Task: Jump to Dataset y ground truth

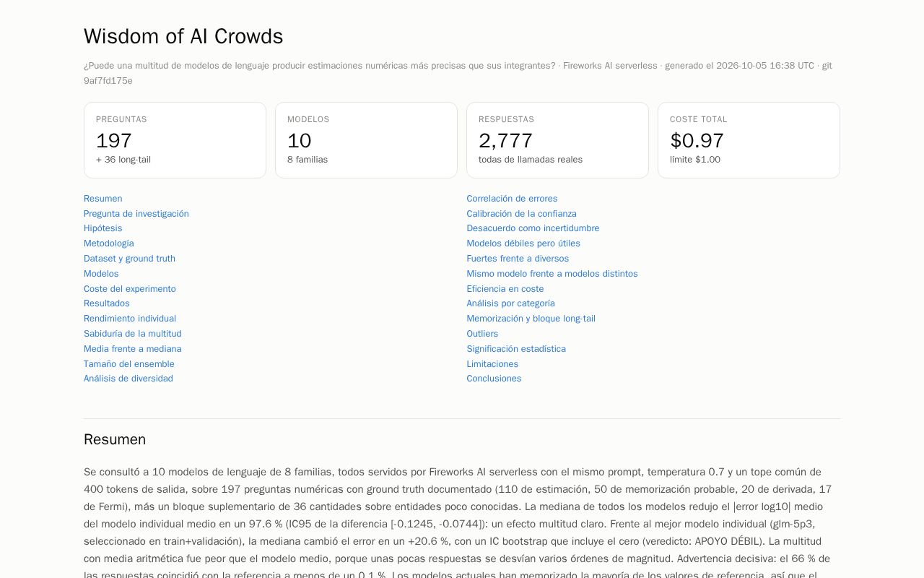Action: click(x=129, y=259)
